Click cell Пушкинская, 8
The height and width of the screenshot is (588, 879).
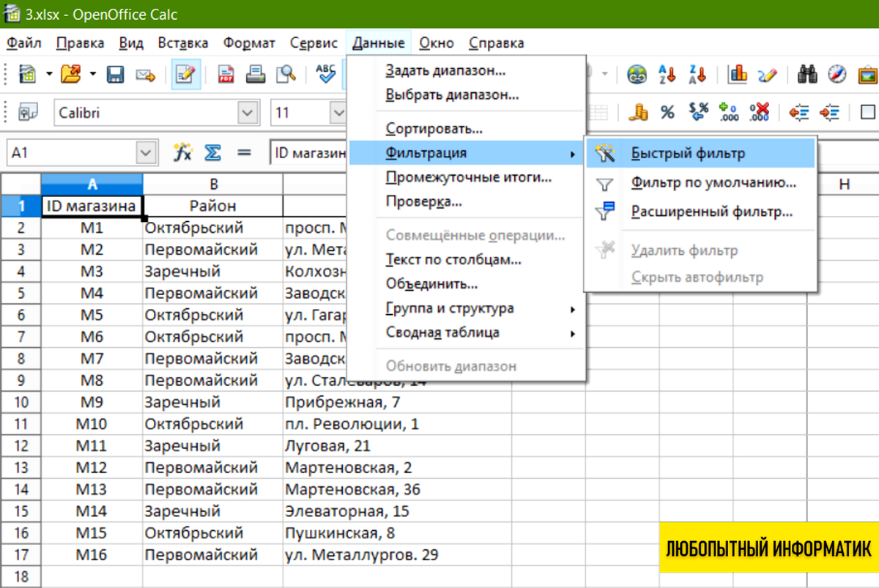tap(397, 533)
